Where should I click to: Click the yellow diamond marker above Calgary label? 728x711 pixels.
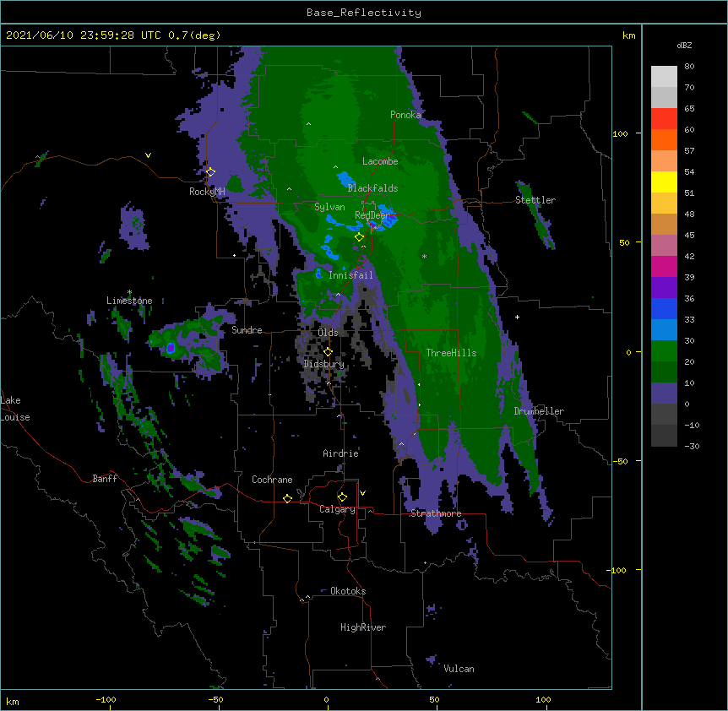coord(342,497)
